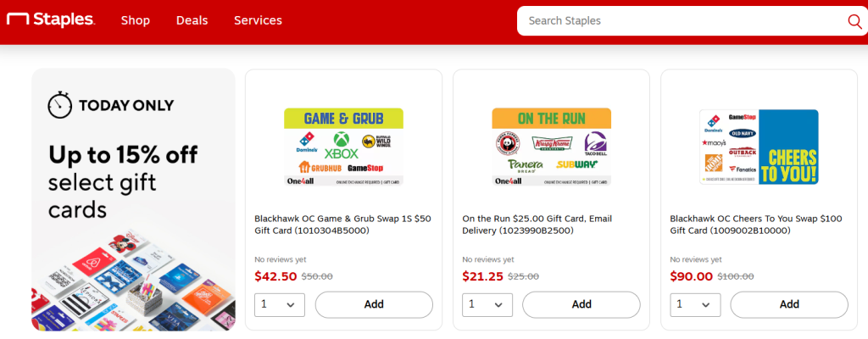The image size is (868, 339).
Task: Open the On the Run gift card image
Action: click(x=551, y=147)
